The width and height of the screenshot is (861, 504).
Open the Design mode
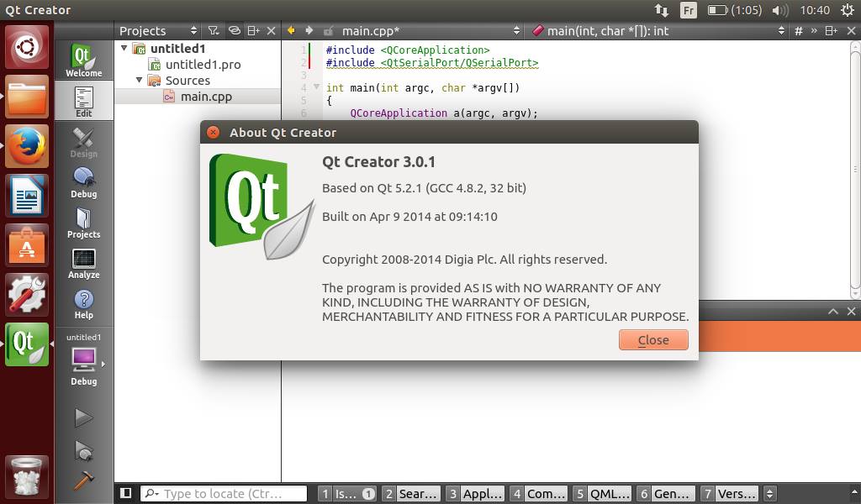(x=83, y=143)
